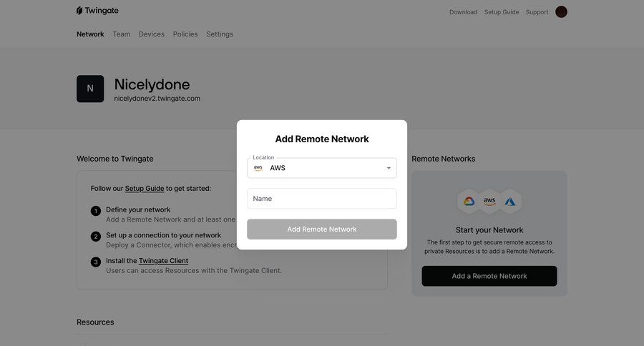644x346 pixels.
Task: Click the AWS logo in Location field
Action: 258,168
